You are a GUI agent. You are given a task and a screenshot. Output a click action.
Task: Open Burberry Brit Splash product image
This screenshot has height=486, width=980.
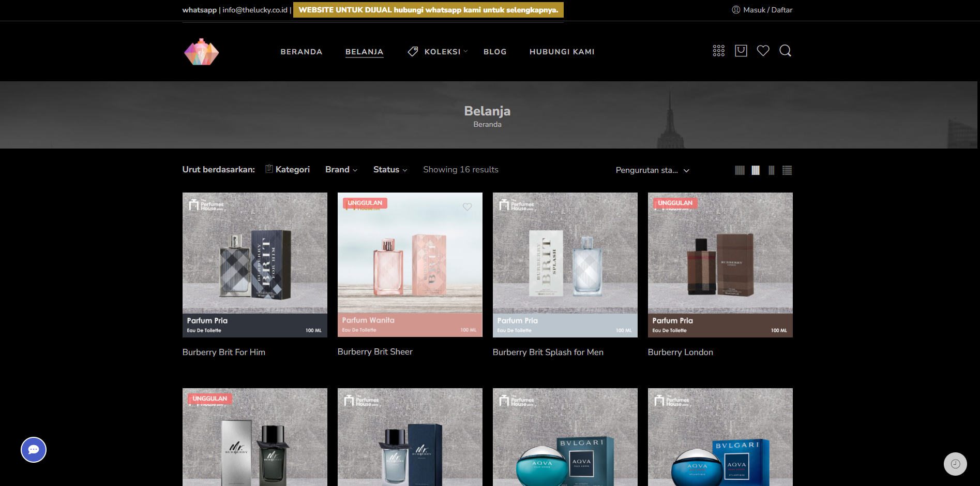point(565,265)
